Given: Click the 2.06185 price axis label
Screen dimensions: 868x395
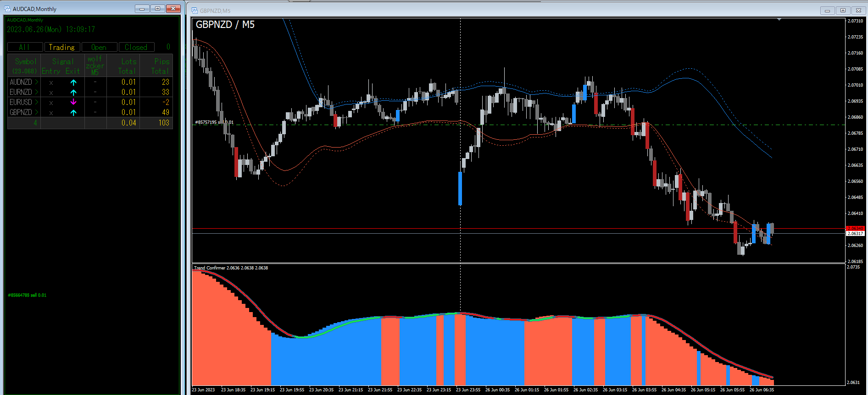Looking at the screenshot, I should [x=855, y=262].
